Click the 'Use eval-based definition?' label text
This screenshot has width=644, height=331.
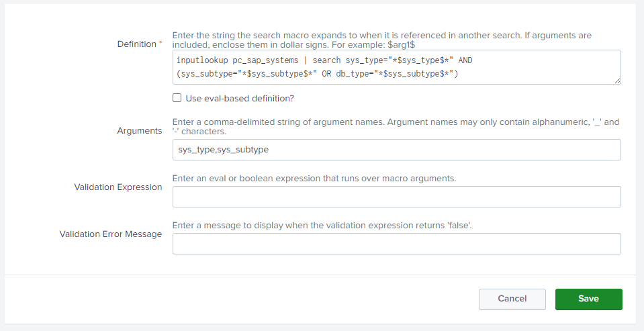(240, 99)
